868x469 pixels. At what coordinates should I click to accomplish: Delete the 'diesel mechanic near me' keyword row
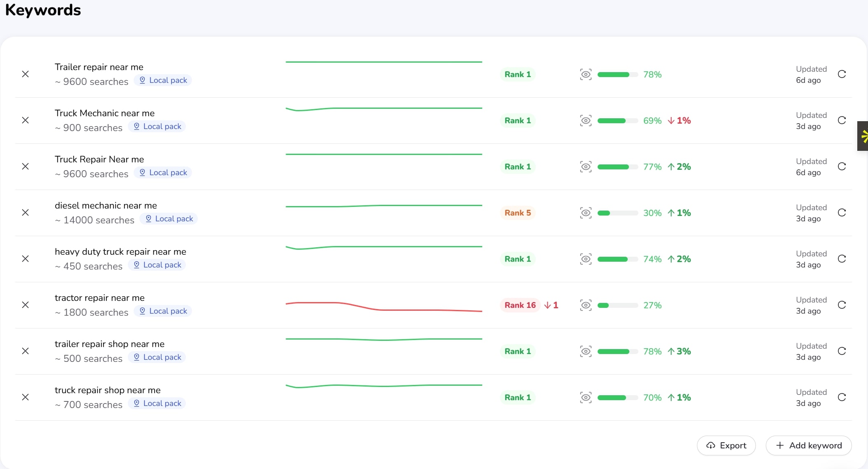[25, 213]
